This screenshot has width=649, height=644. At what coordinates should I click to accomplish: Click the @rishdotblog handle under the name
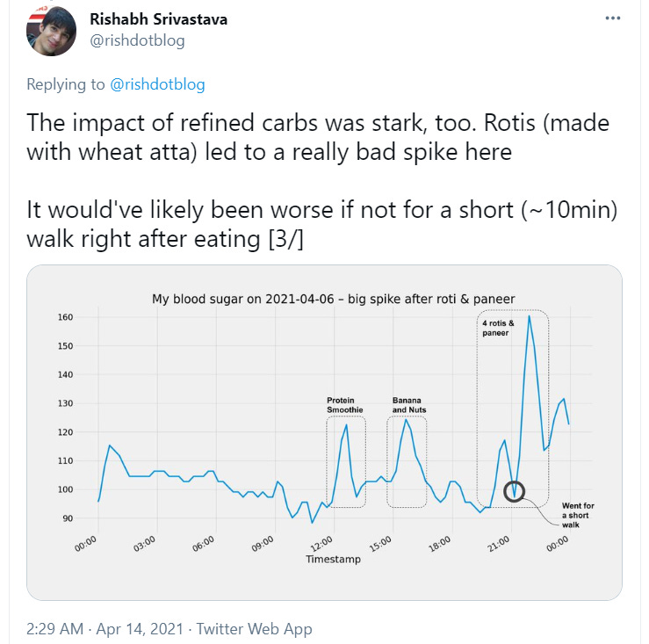pyautogui.click(x=137, y=40)
